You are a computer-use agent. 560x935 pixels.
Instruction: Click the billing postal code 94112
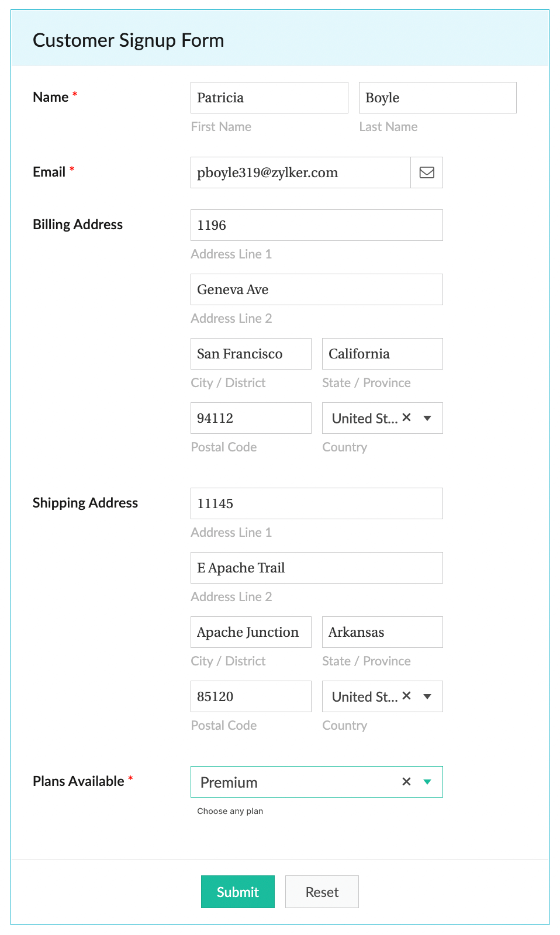coord(250,418)
